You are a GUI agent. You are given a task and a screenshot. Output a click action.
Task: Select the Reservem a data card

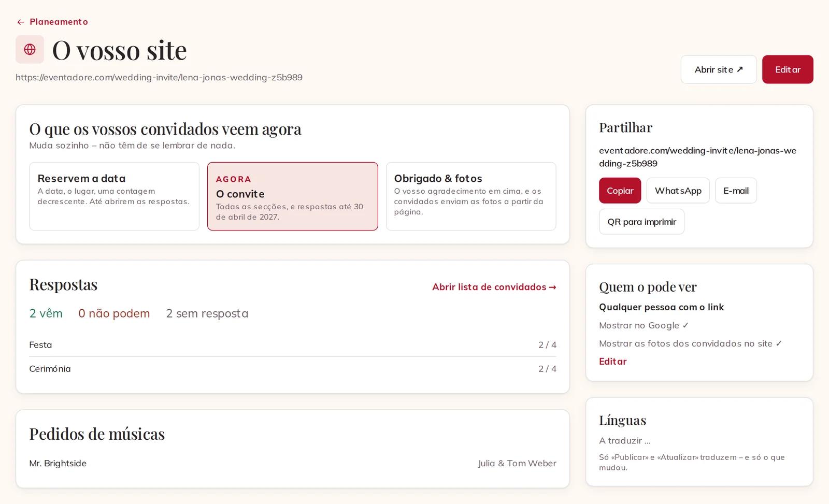(x=114, y=196)
